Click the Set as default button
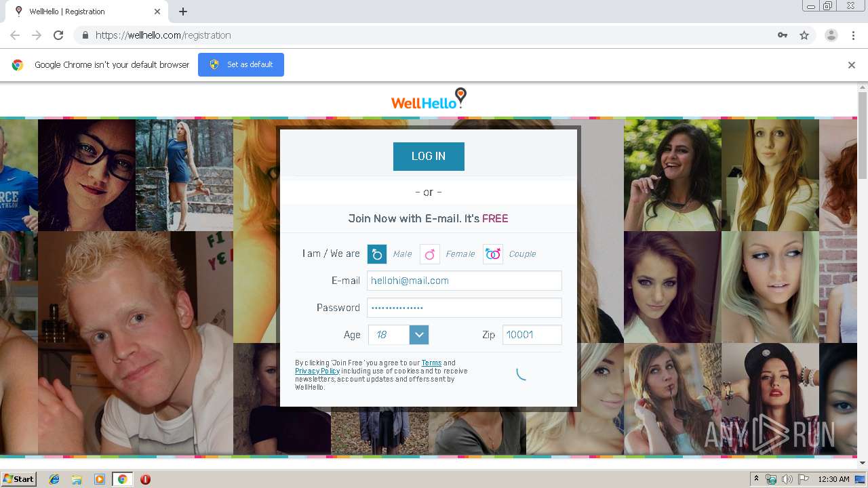 (241, 64)
